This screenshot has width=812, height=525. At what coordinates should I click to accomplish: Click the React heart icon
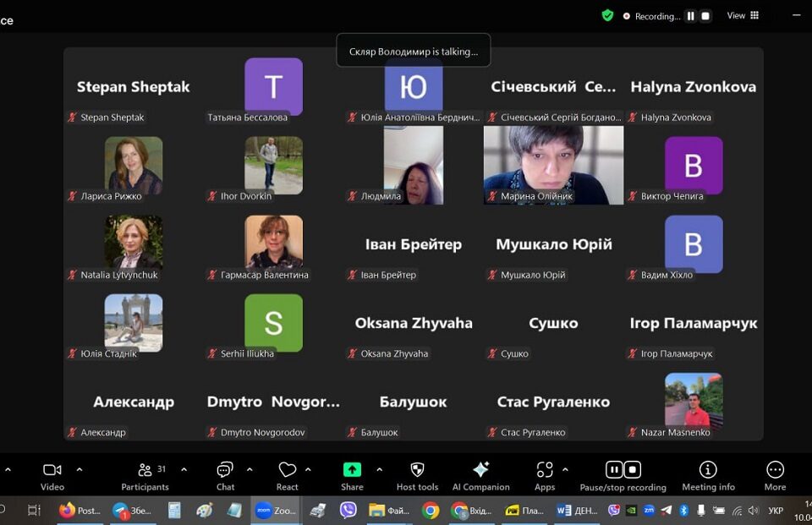(x=288, y=470)
